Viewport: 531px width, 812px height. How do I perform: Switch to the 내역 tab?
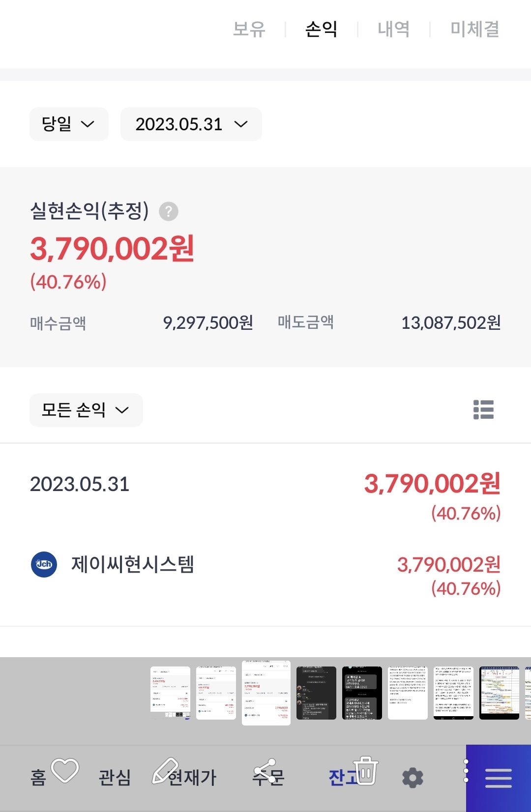(393, 29)
